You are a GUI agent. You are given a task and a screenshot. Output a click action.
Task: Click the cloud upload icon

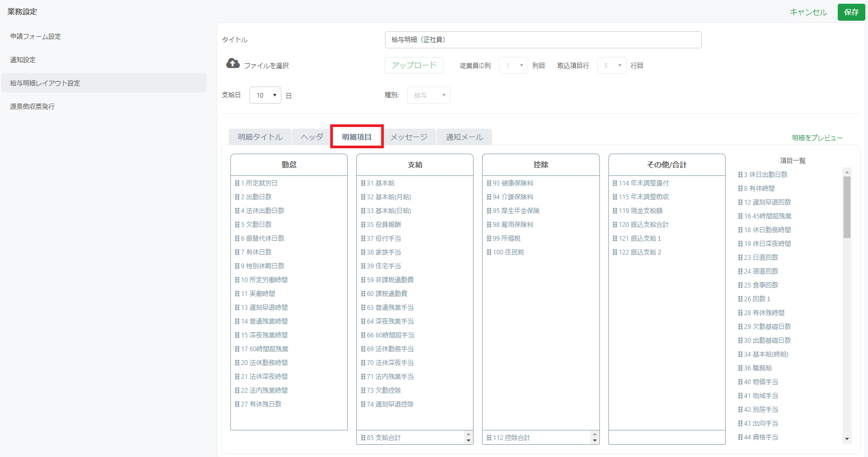point(233,64)
